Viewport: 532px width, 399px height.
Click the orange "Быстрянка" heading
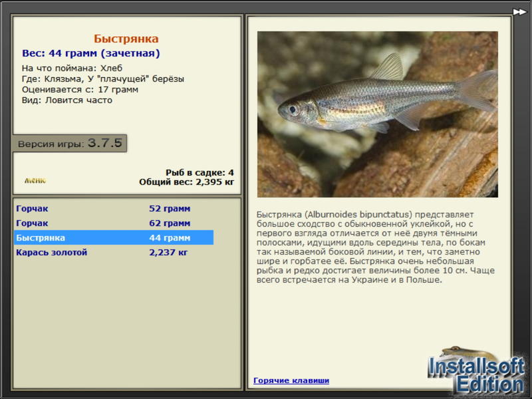tap(126, 39)
